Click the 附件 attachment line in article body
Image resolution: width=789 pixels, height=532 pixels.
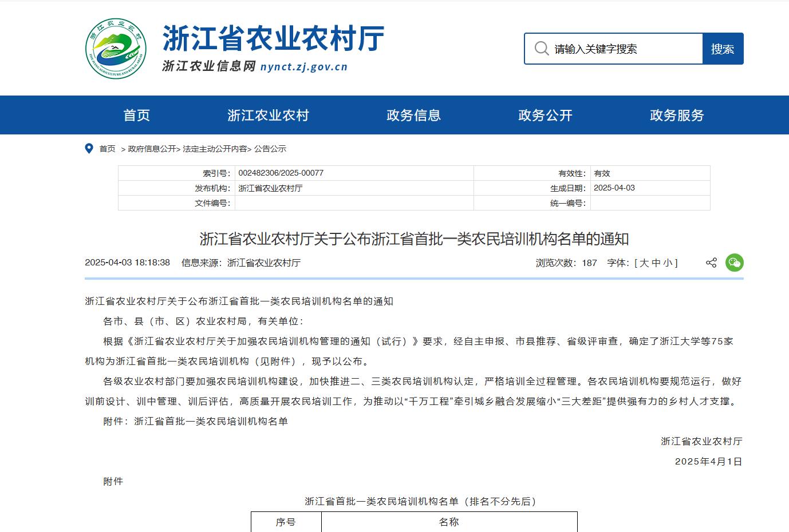195,421
